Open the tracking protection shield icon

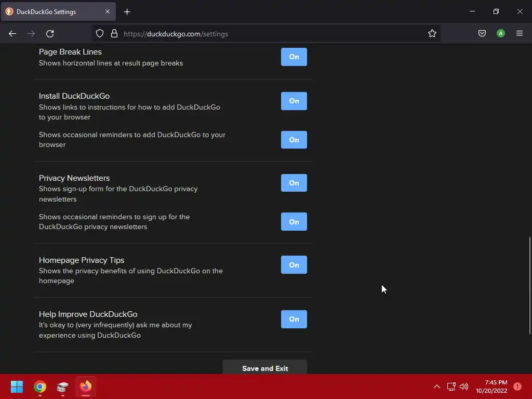click(x=99, y=34)
